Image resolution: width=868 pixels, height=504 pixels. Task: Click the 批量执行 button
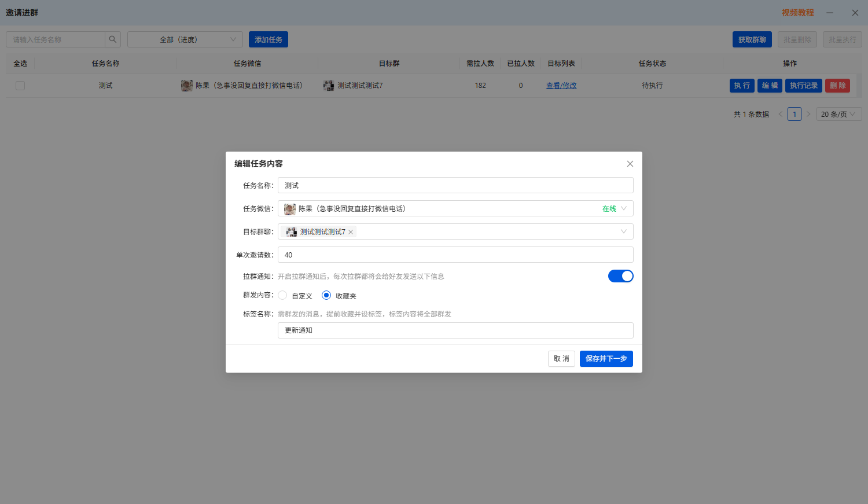[x=843, y=39]
